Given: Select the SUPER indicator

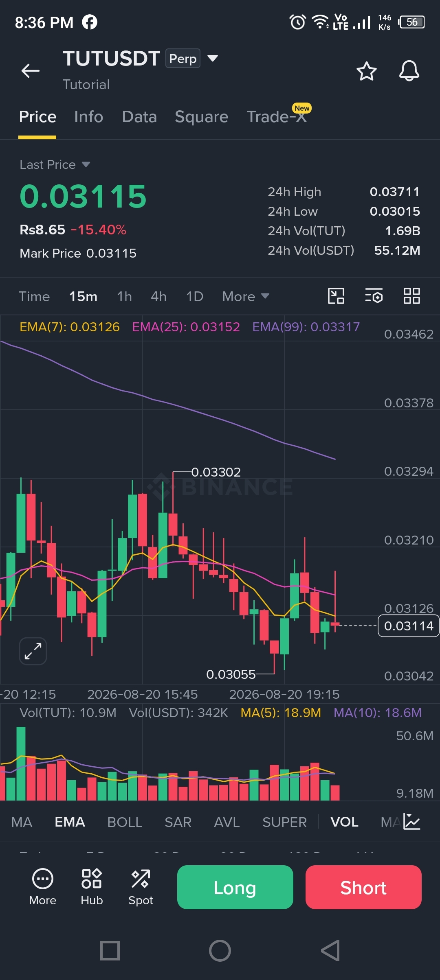Looking at the screenshot, I should [284, 822].
